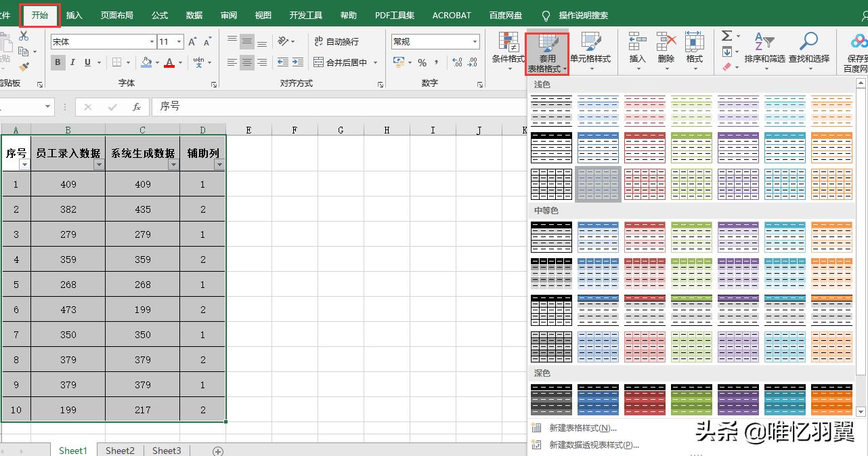Switch to Sheet2
Screen dimensions: 868x456
120,450
